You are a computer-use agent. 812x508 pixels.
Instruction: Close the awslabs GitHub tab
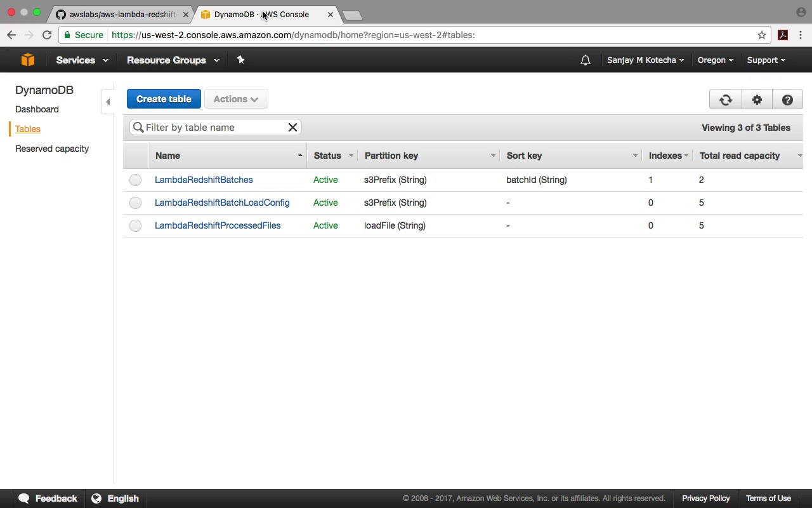click(186, 15)
